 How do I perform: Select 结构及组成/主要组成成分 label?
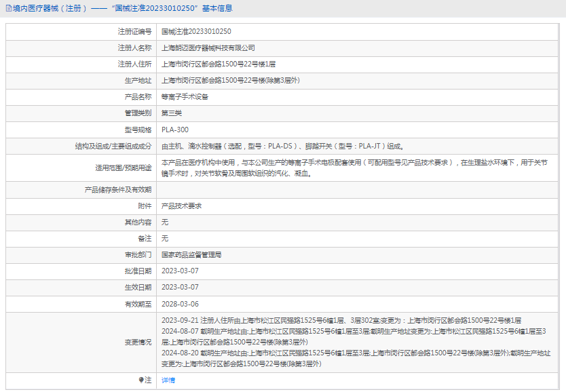[113, 146]
